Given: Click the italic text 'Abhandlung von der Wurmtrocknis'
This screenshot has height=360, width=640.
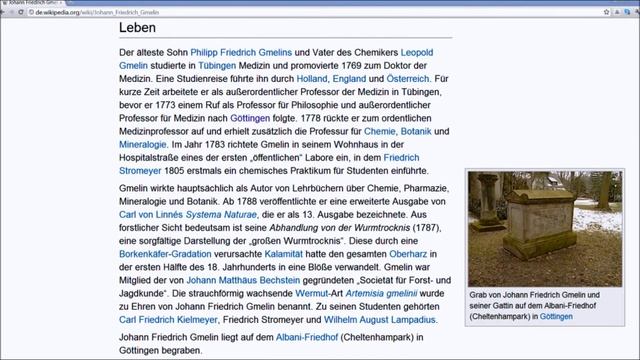Looking at the screenshot, I should pyautogui.click(x=340, y=228).
